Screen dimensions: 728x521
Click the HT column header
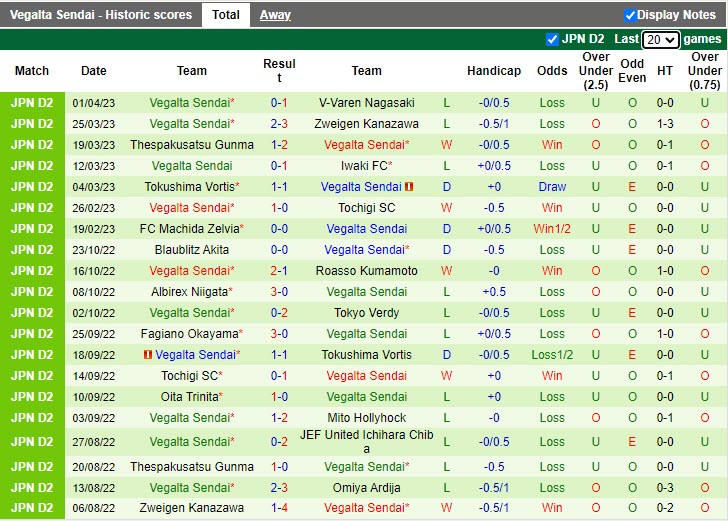(x=664, y=71)
